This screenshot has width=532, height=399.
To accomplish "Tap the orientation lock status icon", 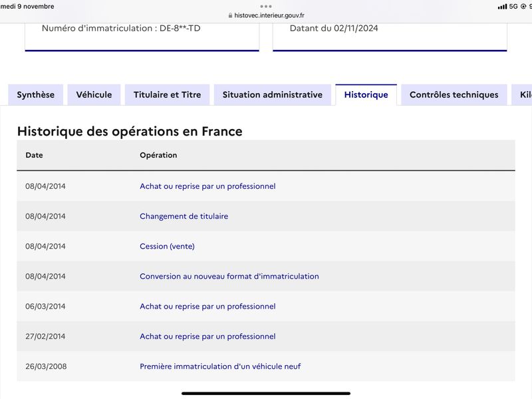I will pyautogui.click(x=523, y=7).
